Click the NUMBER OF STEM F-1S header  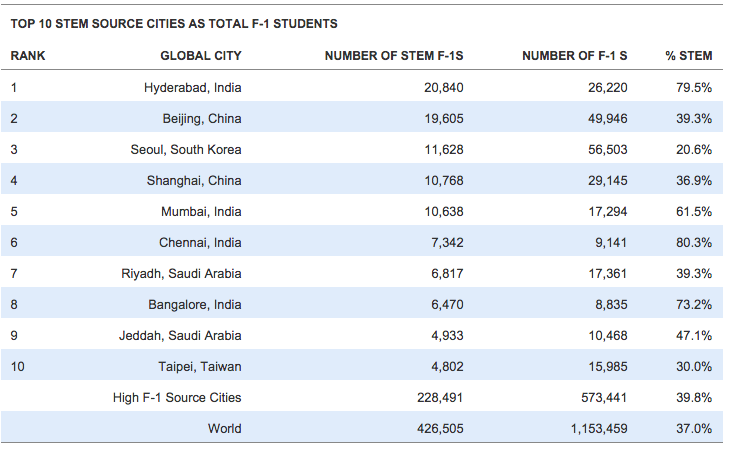[x=394, y=56]
